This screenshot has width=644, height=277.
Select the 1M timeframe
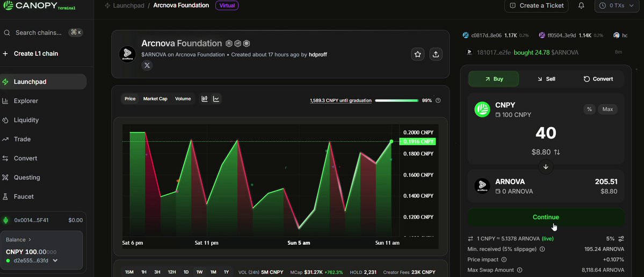[213, 272]
